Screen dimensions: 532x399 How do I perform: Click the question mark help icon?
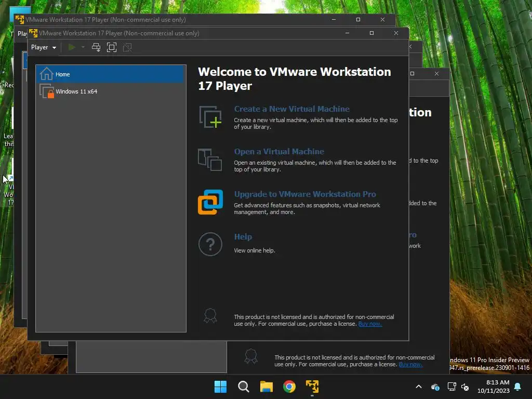(x=210, y=244)
